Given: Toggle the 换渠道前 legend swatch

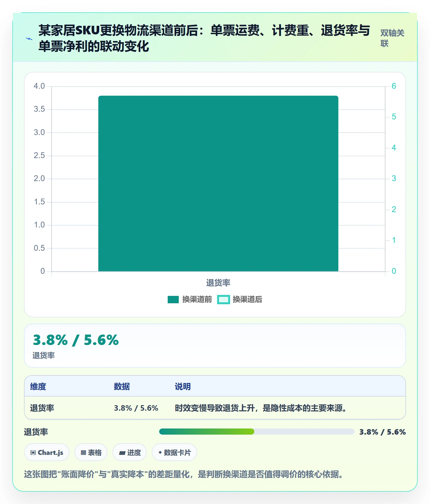Looking at the screenshot, I should 173,299.
